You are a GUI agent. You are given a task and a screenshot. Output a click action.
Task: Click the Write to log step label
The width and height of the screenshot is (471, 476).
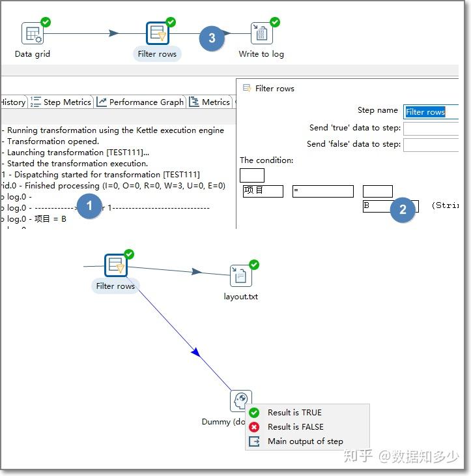(261, 54)
